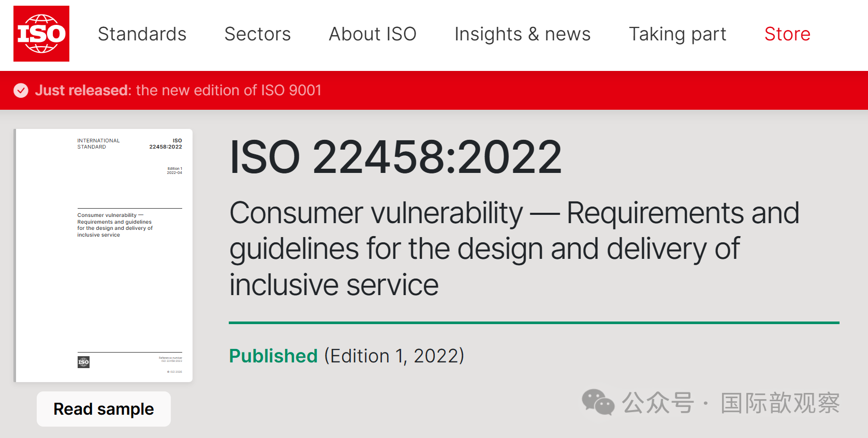The height and width of the screenshot is (438, 868).
Task: Click the Just released ISO 9001 banner text
Action: click(178, 90)
